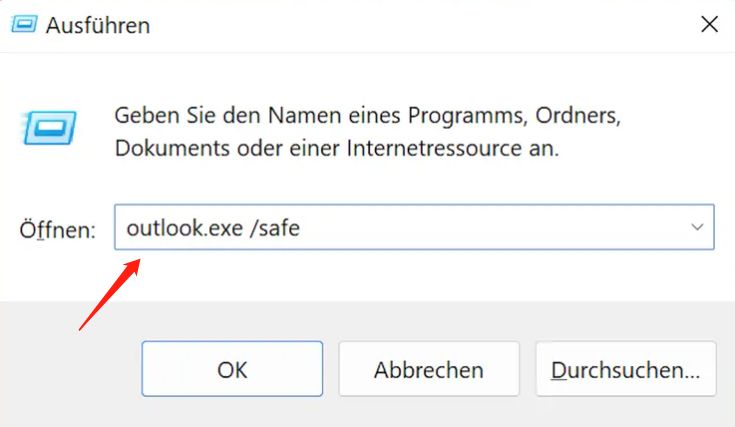Confirm the command with the OK button
Viewport: 735px width, 427px height.
tap(232, 369)
